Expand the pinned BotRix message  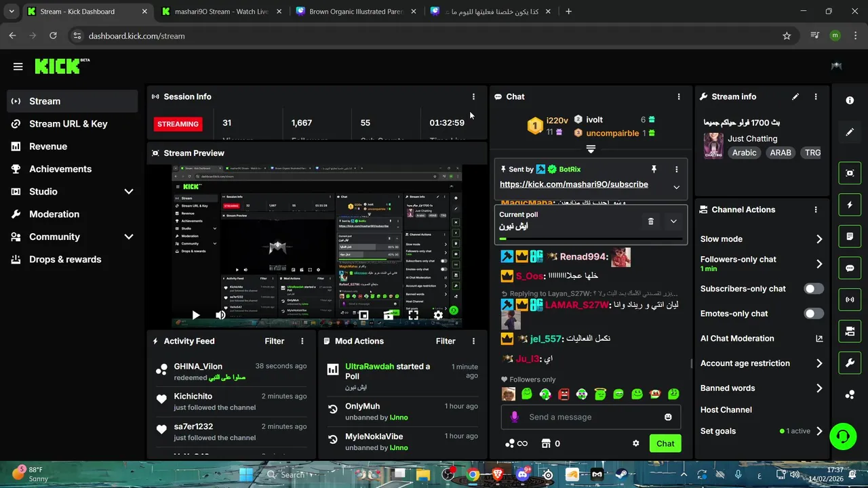click(x=676, y=187)
